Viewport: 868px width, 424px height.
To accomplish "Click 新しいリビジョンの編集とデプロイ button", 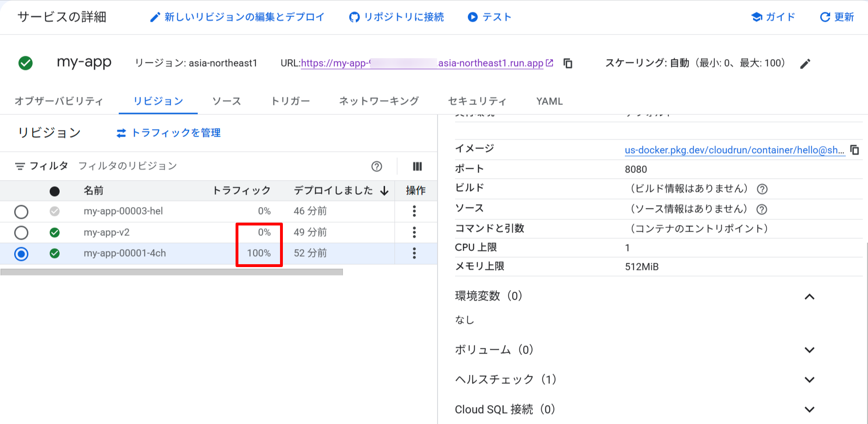I will pos(237,17).
